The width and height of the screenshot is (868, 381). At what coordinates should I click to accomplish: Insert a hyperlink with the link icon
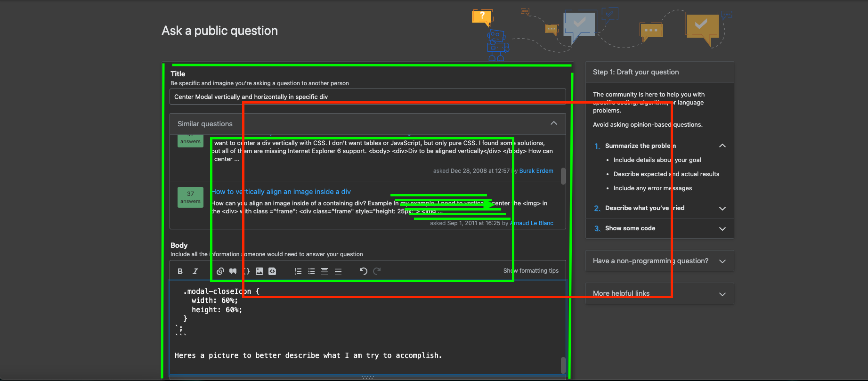[x=220, y=271]
